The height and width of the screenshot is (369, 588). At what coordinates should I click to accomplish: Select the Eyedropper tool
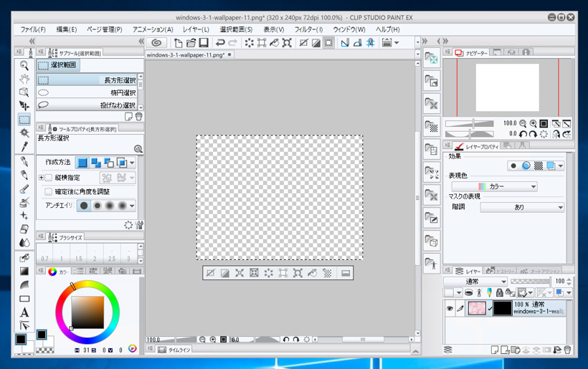coord(24,146)
